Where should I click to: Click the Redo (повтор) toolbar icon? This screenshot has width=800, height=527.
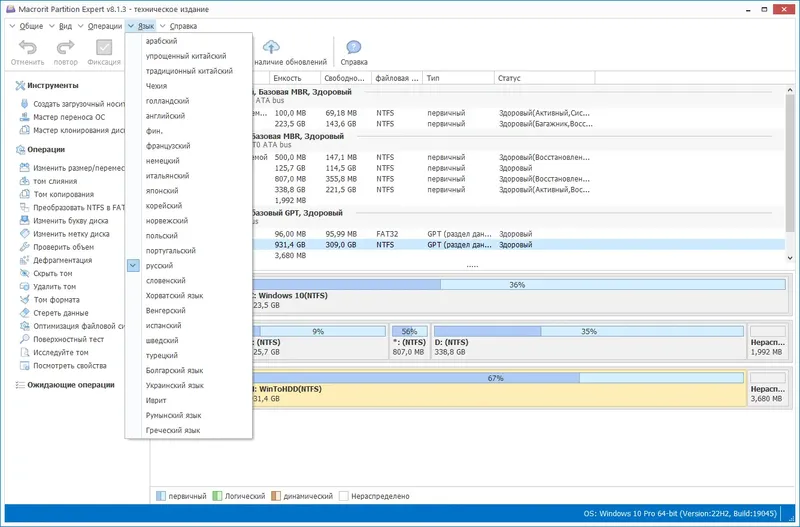tap(66, 48)
